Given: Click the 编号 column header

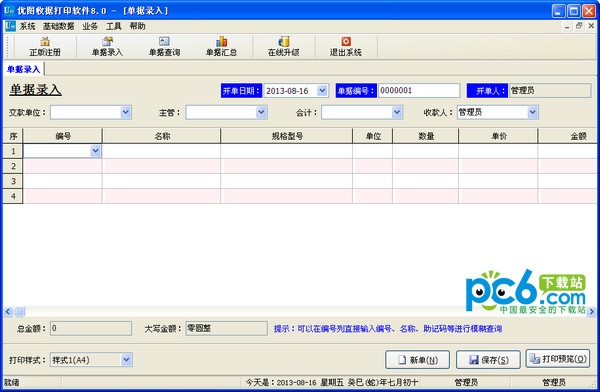Looking at the screenshot, I should pos(63,136).
